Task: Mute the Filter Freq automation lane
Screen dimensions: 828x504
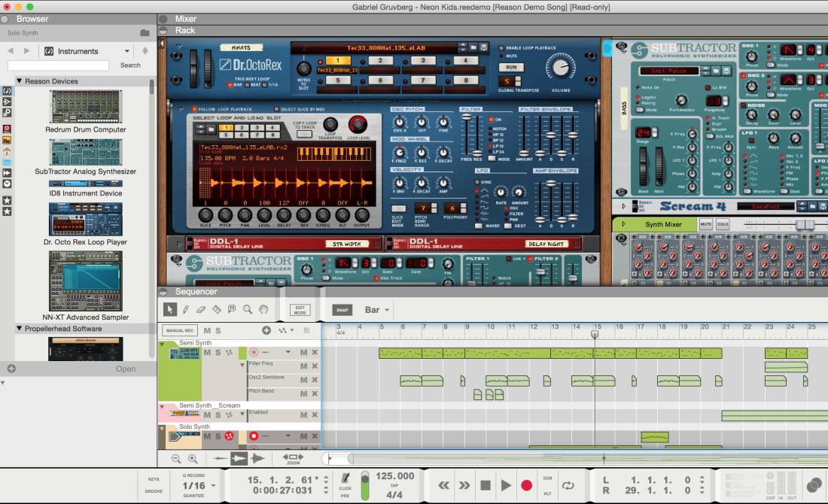Action: (x=303, y=366)
